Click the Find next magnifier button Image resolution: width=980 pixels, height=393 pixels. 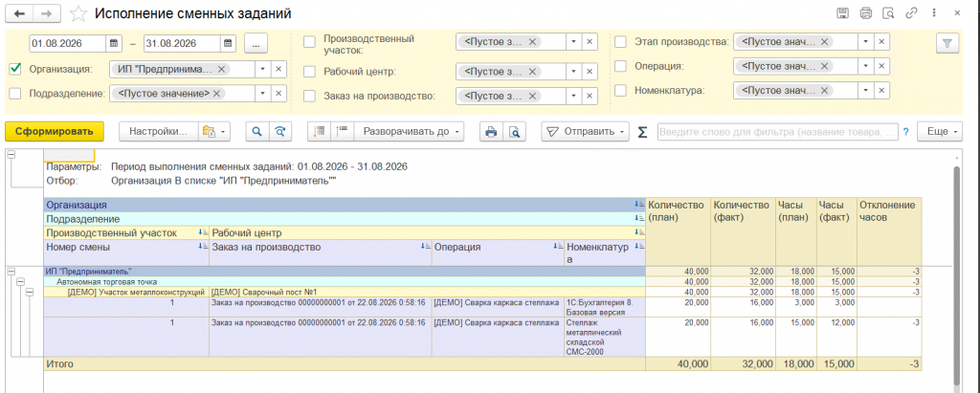(x=279, y=132)
